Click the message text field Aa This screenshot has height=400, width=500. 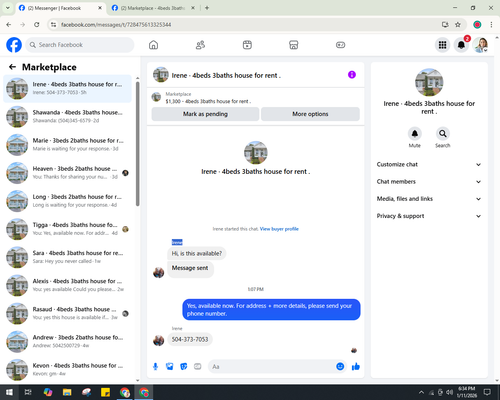272,367
